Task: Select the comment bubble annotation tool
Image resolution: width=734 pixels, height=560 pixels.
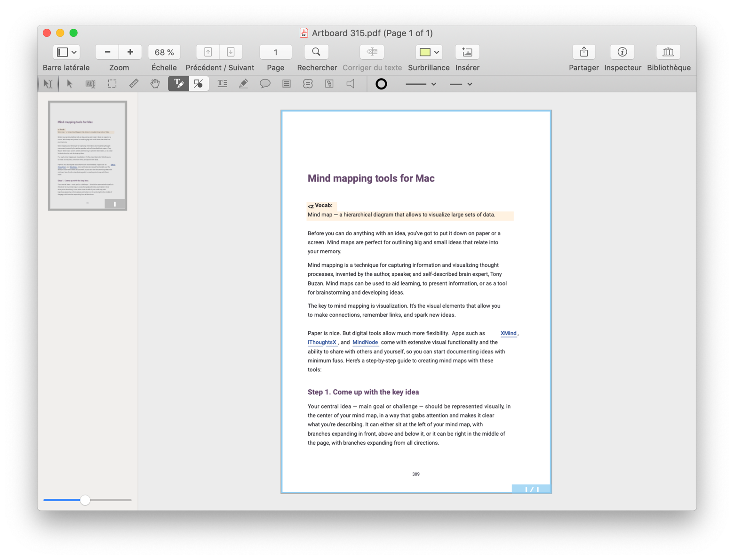Action: tap(265, 84)
